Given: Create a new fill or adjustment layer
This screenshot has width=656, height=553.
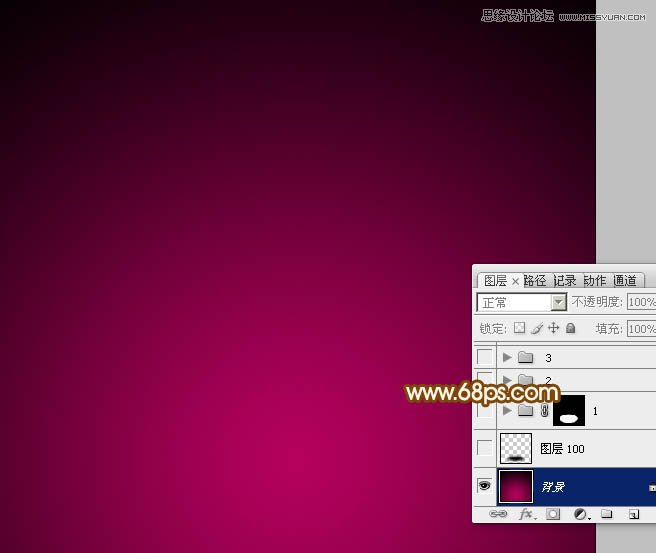Looking at the screenshot, I should (x=581, y=514).
